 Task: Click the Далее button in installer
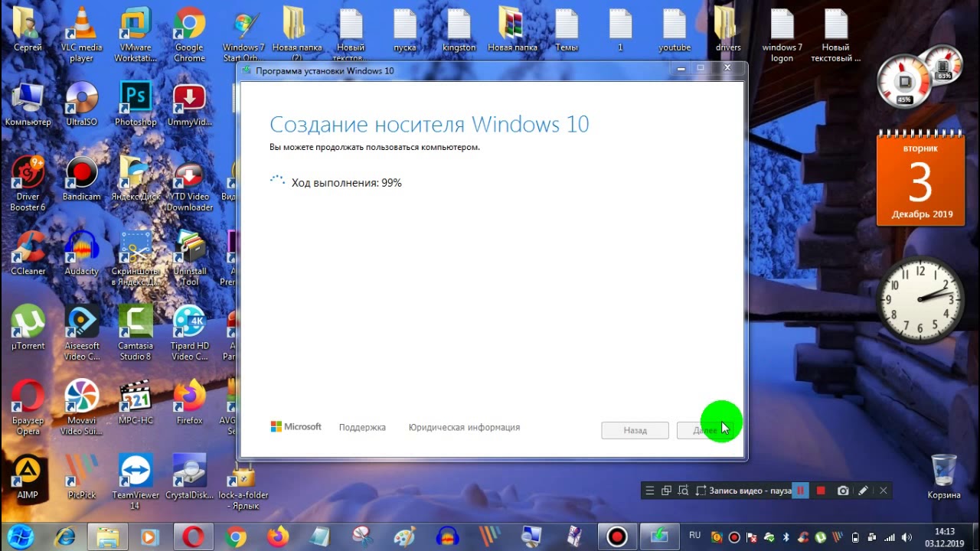coord(705,430)
